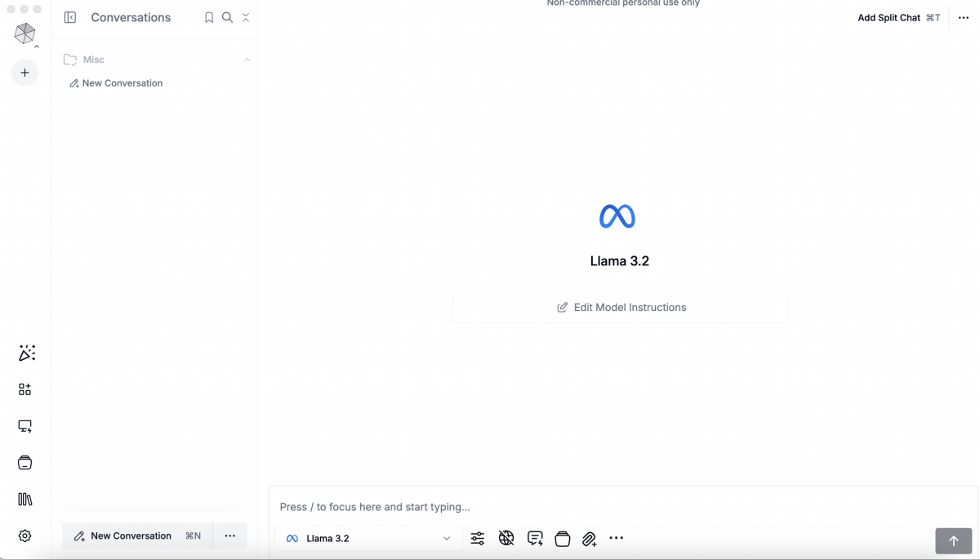
Task: Open the knowledge stack icon in left rail
Action: click(24, 463)
